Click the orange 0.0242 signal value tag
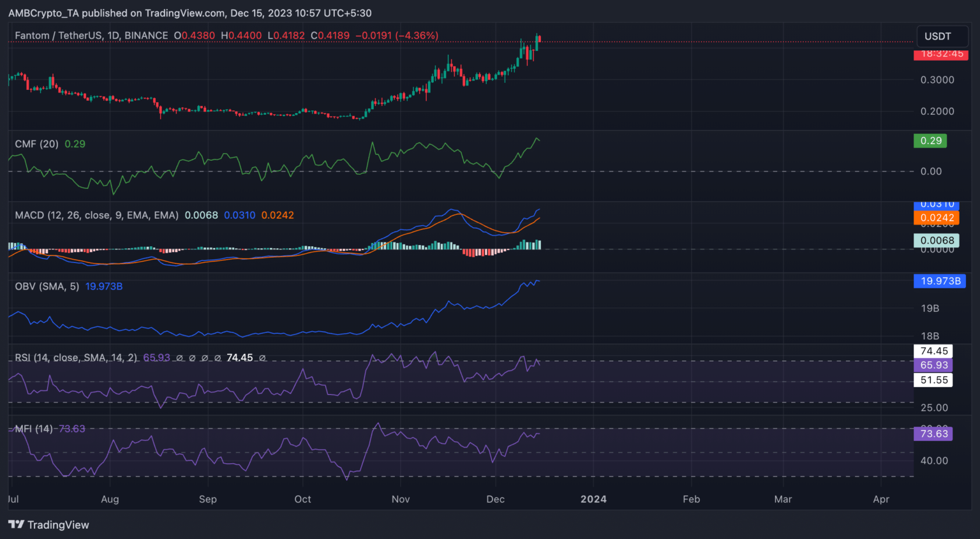The height and width of the screenshot is (539, 980). tap(937, 218)
